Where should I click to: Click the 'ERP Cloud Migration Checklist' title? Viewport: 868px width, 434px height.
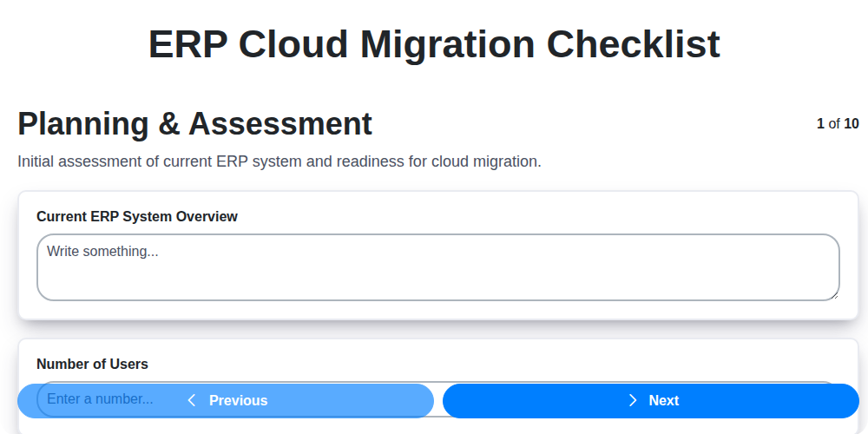(434, 43)
